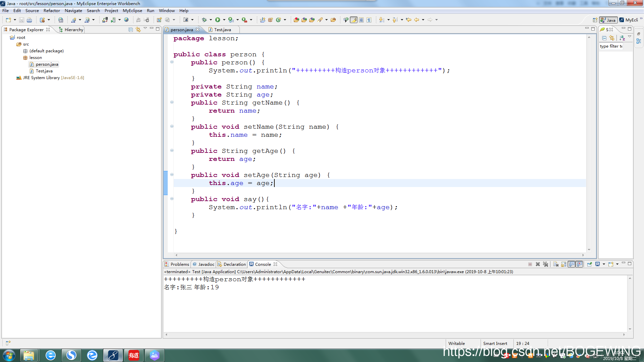This screenshot has width=644, height=362.
Task: Click the outline type filter text field
Action: point(611,46)
